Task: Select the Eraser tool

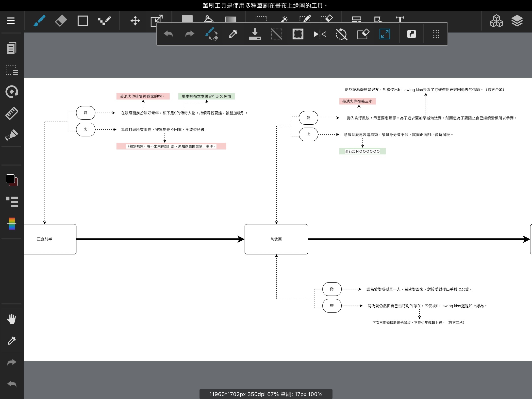Action: [61, 21]
